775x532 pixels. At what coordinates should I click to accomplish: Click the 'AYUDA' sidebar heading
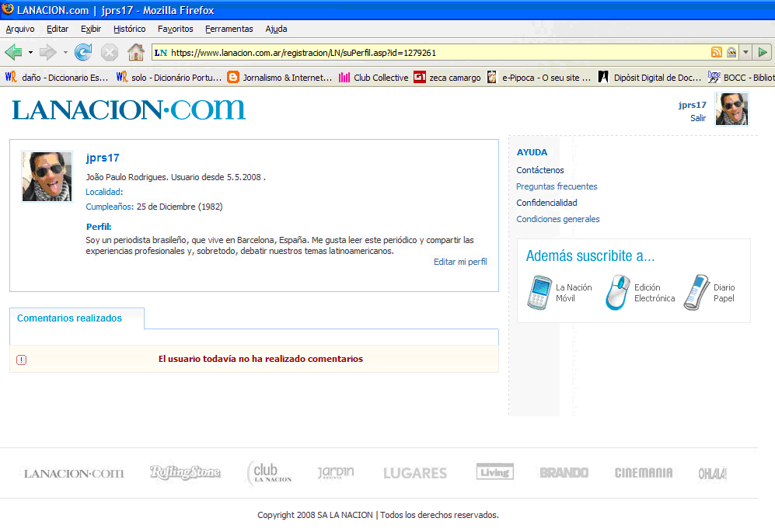(x=532, y=152)
